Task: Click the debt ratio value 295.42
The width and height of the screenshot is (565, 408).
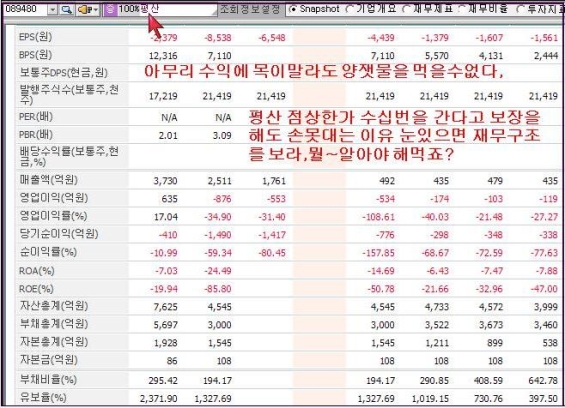Action: pyautogui.click(x=163, y=380)
